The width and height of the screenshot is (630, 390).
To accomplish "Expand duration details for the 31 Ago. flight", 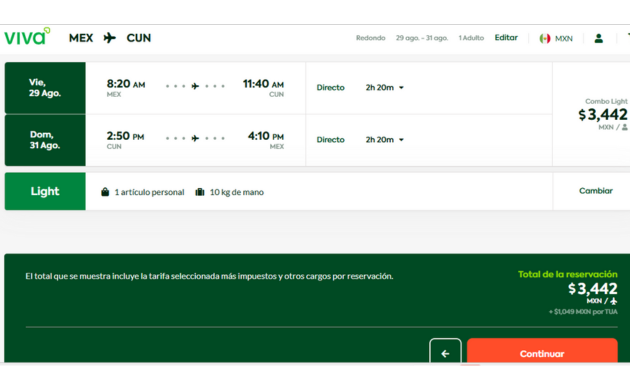I will click(x=401, y=140).
